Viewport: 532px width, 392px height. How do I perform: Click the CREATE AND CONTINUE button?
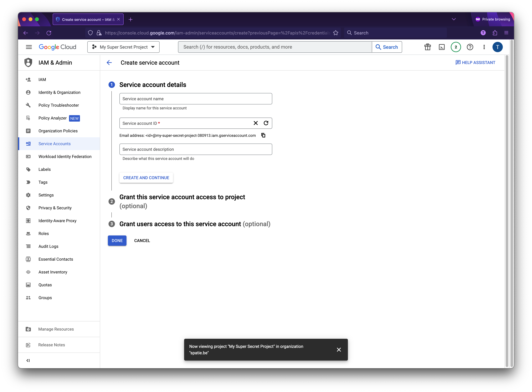tap(146, 178)
